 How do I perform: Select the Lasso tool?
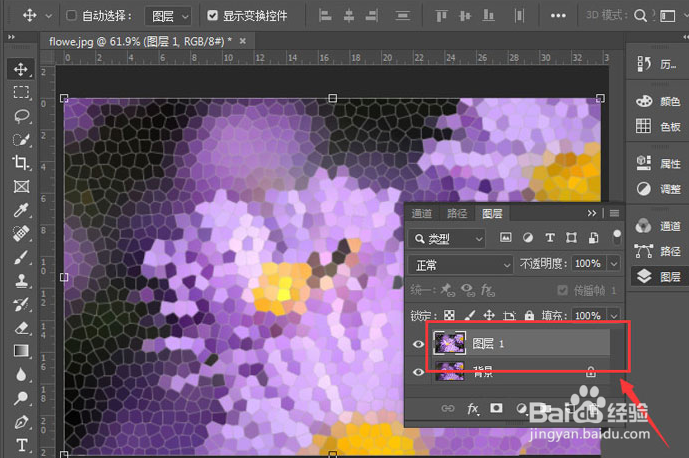(21, 116)
